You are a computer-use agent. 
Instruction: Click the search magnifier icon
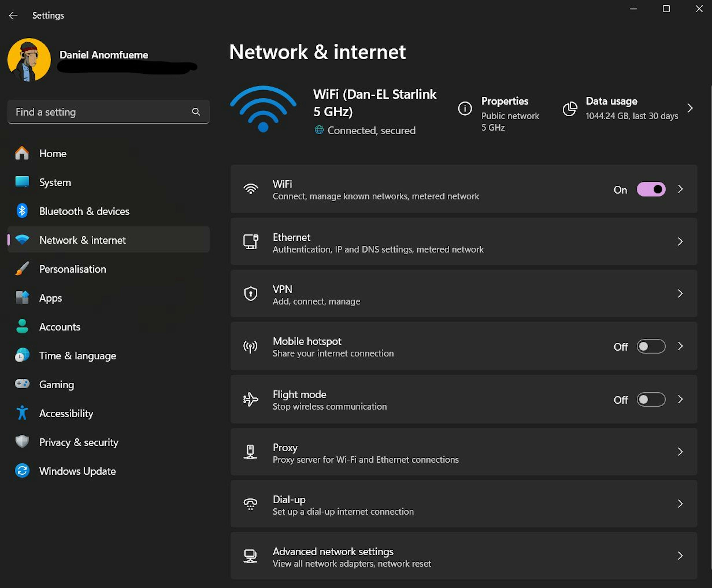(196, 112)
